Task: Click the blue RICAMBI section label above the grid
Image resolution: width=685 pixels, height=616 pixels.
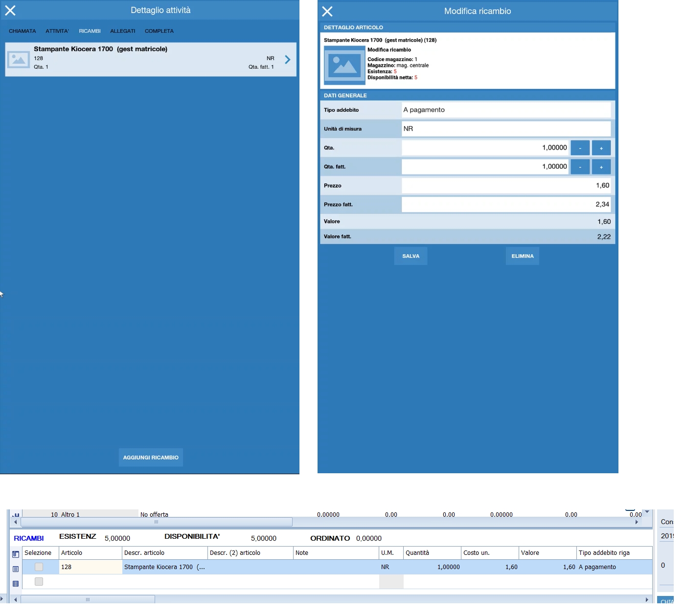Action: click(x=29, y=538)
